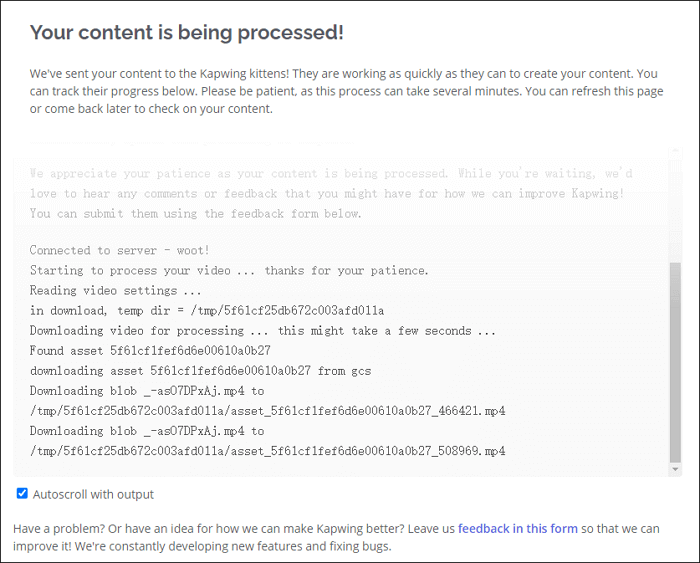Click the "downloading asset ... from gcs" line
The image size is (700, 563).
click(200, 371)
